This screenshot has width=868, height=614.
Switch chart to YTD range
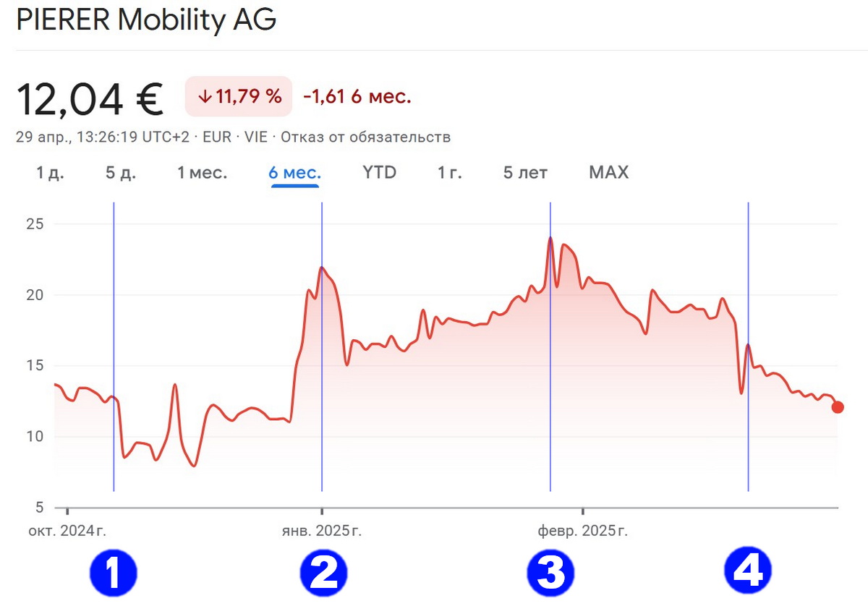(x=380, y=173)
